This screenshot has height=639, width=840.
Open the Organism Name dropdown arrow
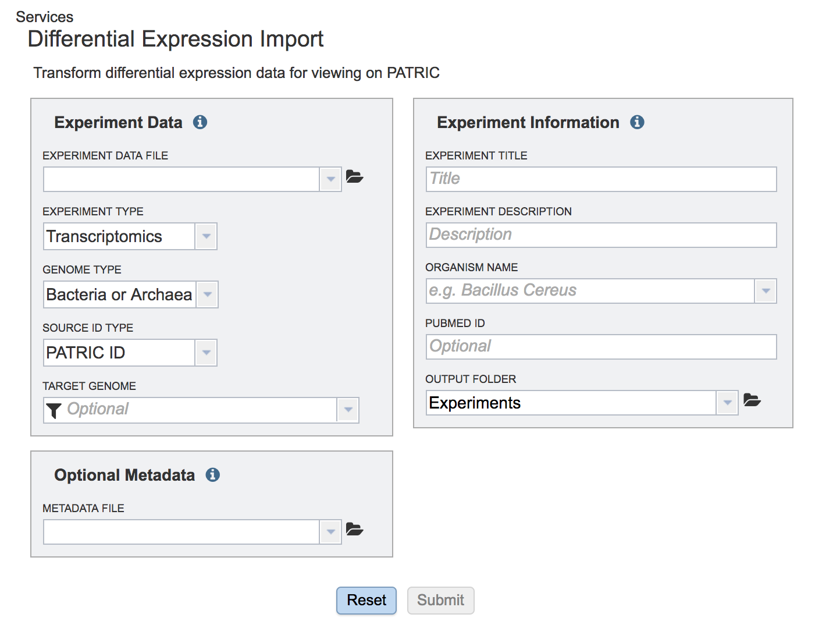pos(766,291)
